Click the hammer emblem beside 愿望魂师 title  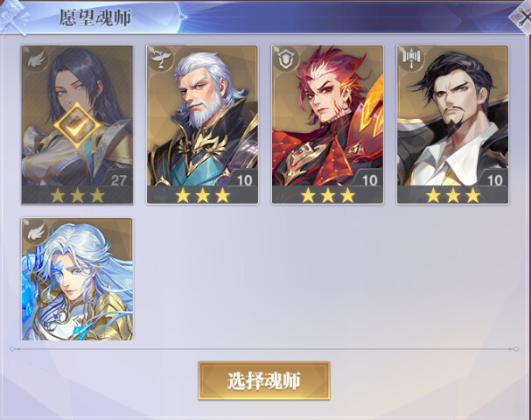point(15,17)
